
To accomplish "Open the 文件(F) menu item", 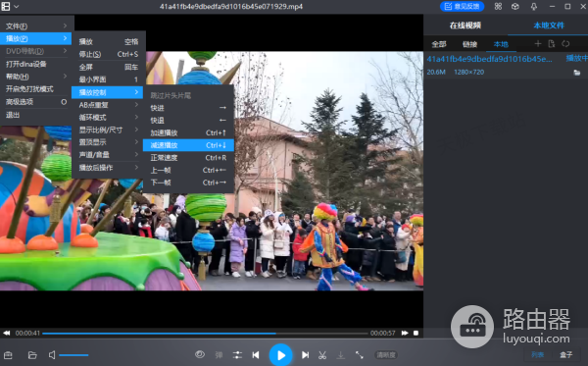I will (36, 26).
